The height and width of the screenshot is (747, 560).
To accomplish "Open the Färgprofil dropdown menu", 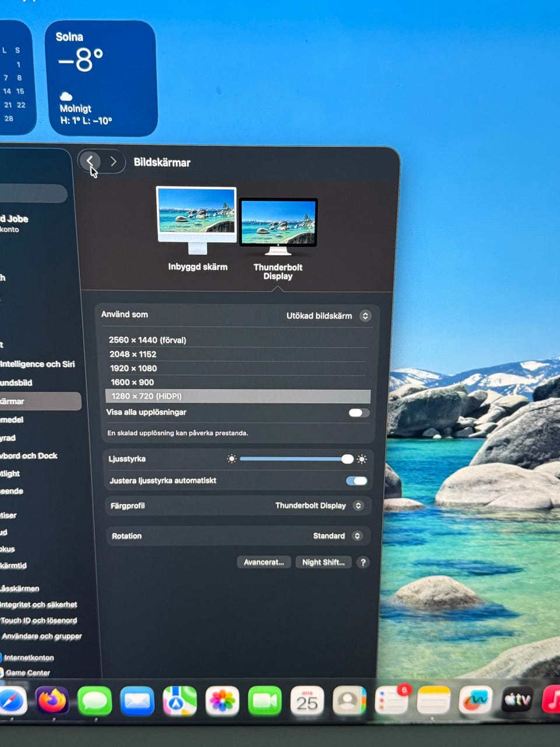I will point(358,505).
